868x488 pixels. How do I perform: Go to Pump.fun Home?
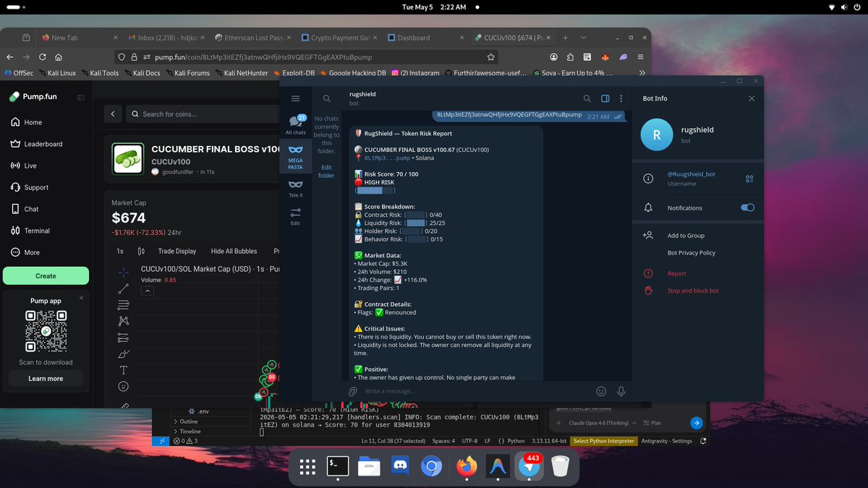click(46, 122)
